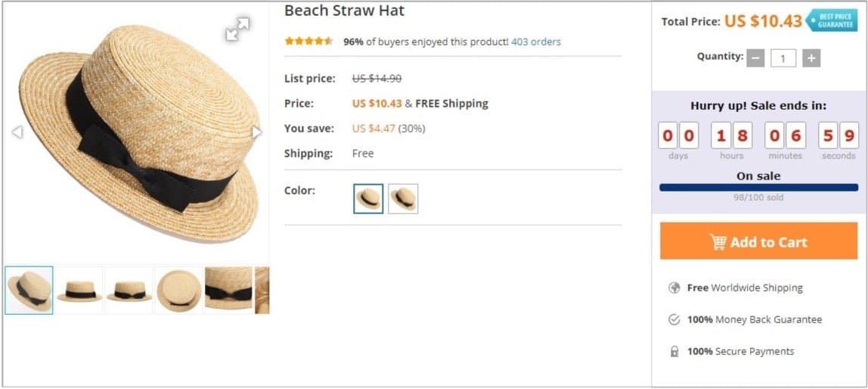Image resolution: width=868 pixels, height=389 pixels.
Task: Select the second thumbnail showing hat side view
Action: [x=79, y=290]
